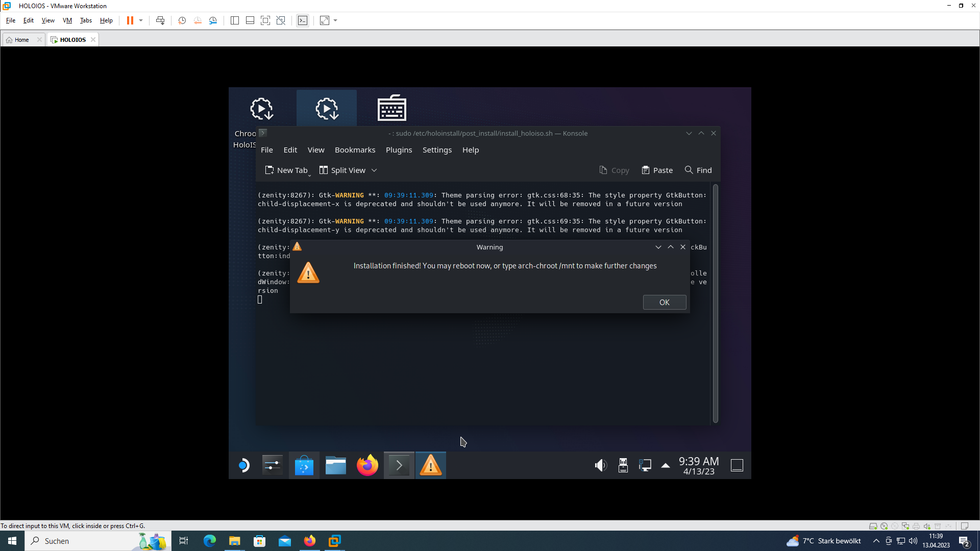
Task: Suspend the virtual machine
Action: 131,20
